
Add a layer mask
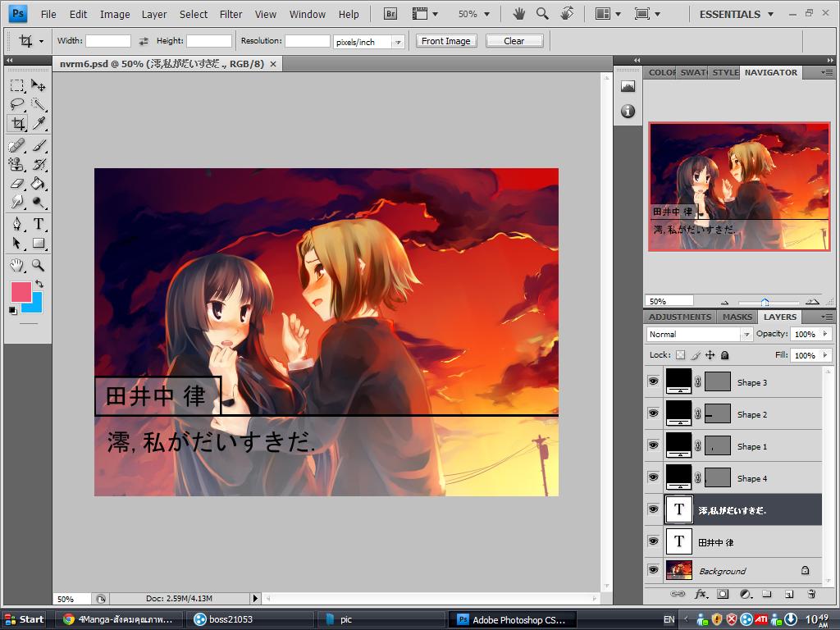click(x=723, y=594)
